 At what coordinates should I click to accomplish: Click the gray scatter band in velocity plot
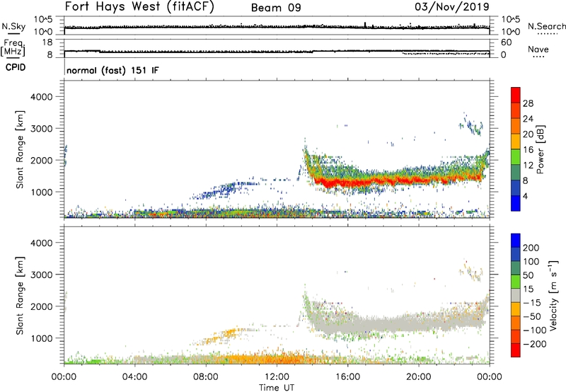[397, 323]
